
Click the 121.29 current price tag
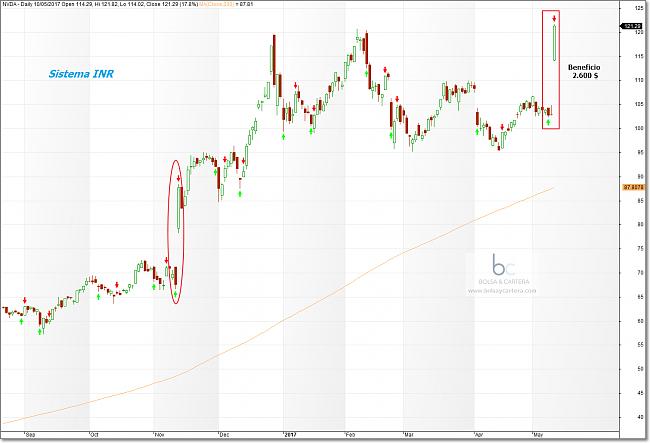(x=632, y=24)
